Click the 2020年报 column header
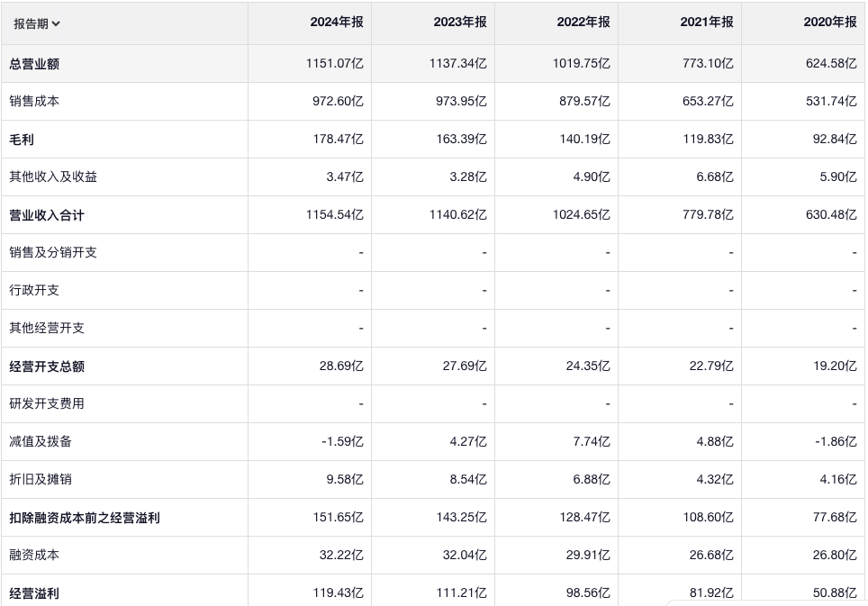The height and width of the screenshot is (606, 868). [830, 23]
